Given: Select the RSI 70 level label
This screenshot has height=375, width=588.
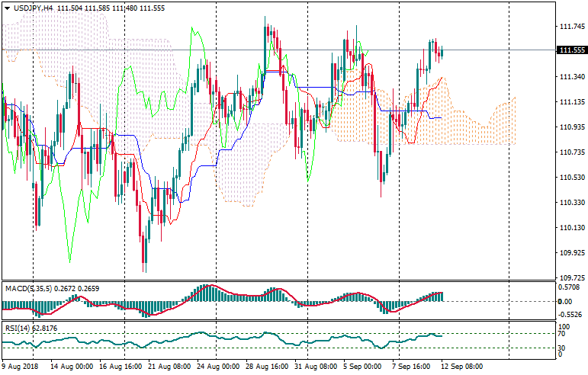Looking at the screenshot, I should click(x=564, y=333).
